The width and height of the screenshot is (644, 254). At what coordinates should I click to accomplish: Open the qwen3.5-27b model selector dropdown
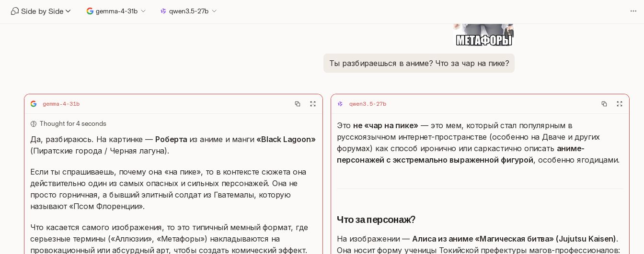[189, 11]
